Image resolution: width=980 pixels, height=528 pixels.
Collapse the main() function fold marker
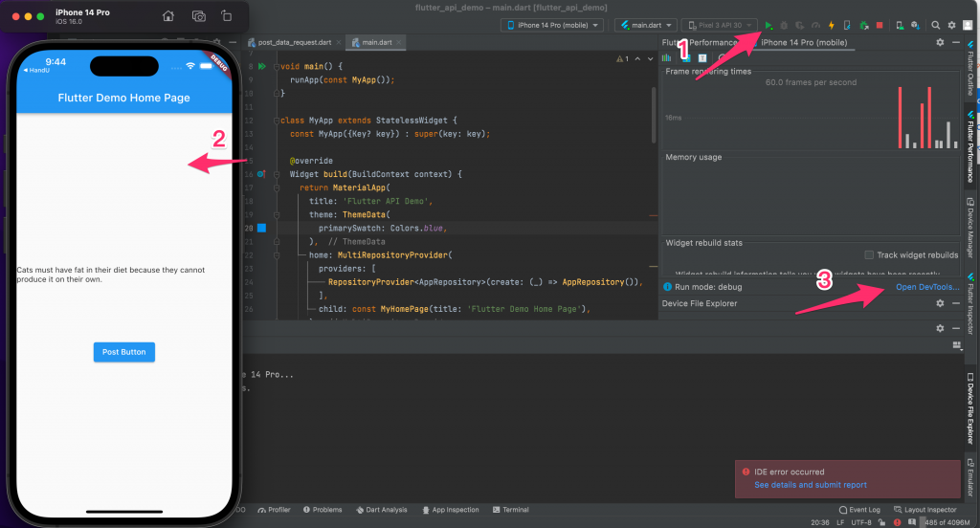(x=277, y=66)
